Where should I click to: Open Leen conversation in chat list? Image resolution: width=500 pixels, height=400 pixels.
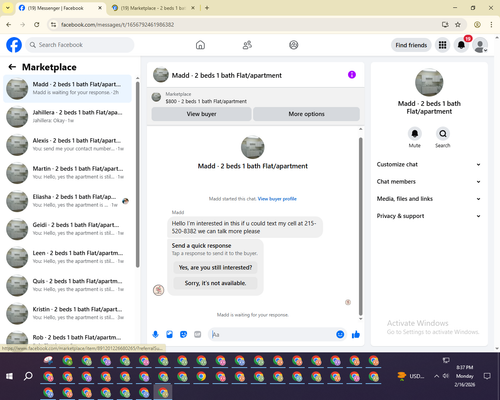point(68,257)
